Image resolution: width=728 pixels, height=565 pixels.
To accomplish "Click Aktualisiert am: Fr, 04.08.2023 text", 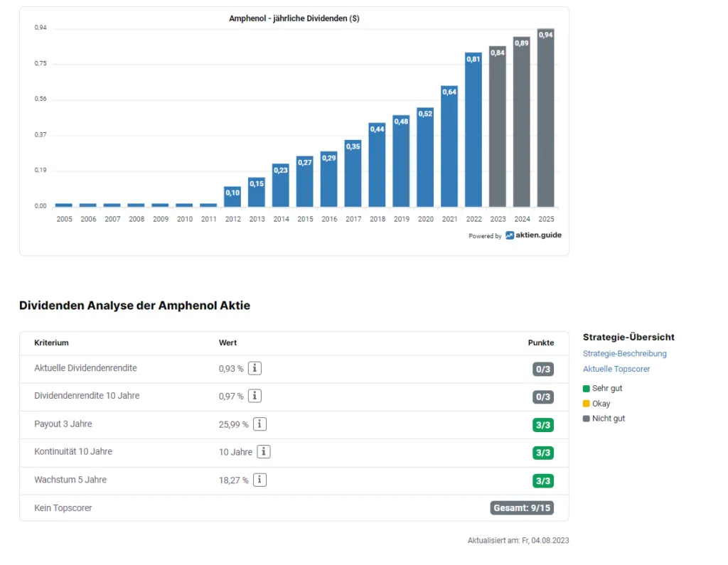I will pyautogui.click(x=518, y=540).
